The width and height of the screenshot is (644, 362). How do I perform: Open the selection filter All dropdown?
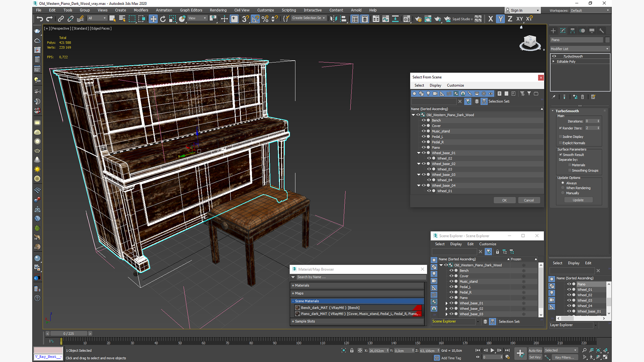tap(97, 18)
